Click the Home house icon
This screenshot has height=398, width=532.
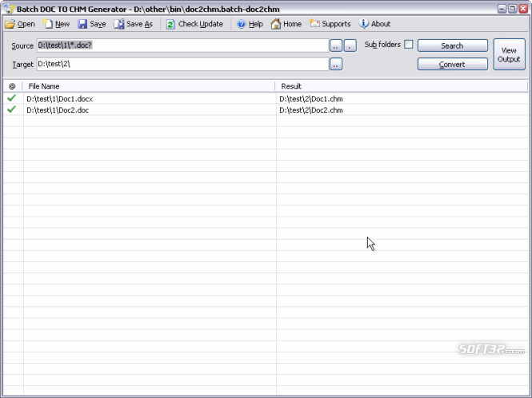[x=276, y=24]
